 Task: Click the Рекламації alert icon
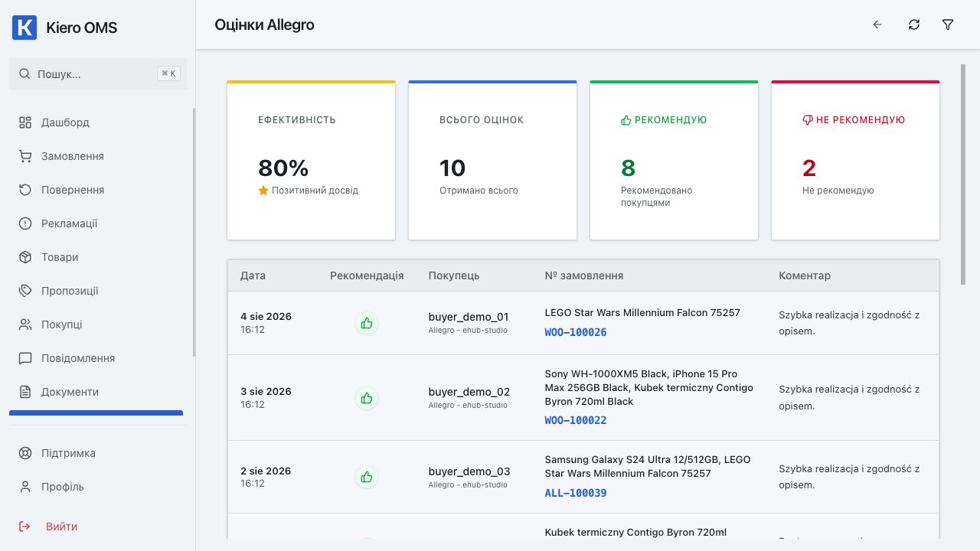(x=25, y=223)
